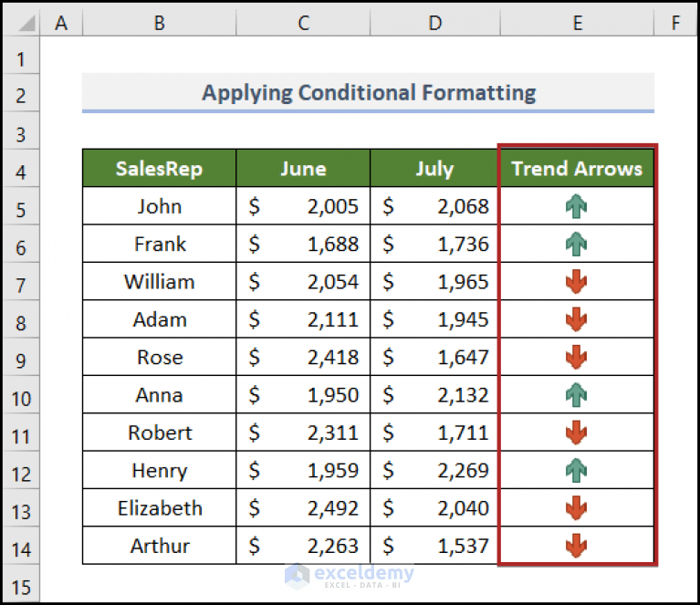This screenshot has height=605, width=700.
Task: Click Arthur's red down trend arrow
Action: tap(576, 546)
